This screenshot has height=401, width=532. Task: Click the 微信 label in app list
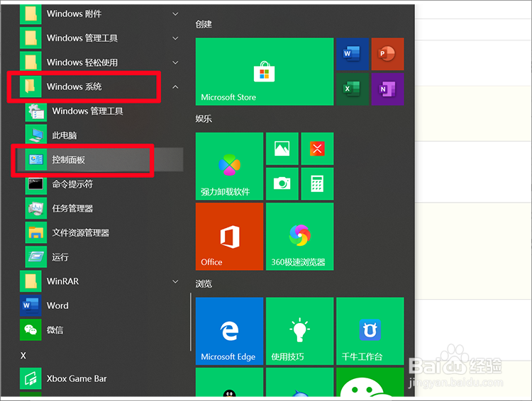click(55, 330)
